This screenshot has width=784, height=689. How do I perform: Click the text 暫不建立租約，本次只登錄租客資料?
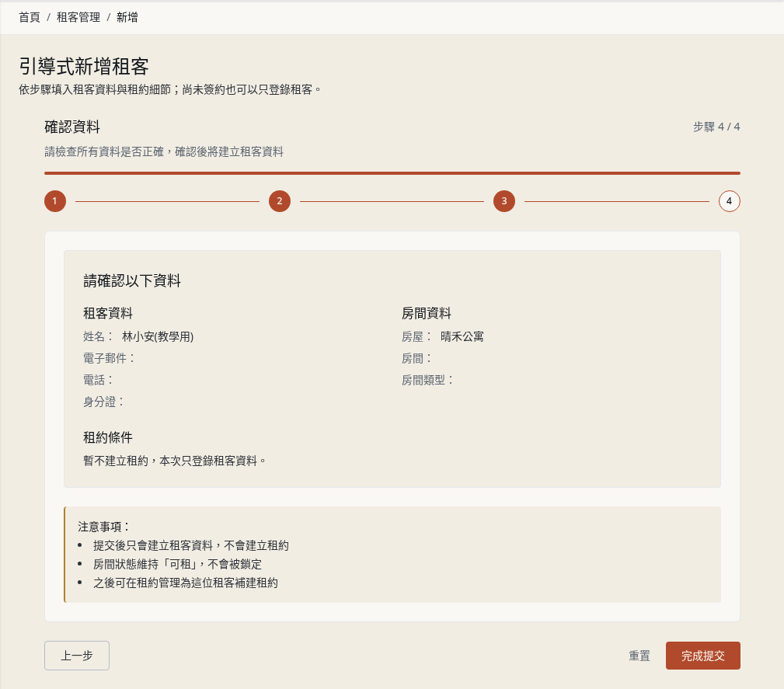pyautogui.click(x=173, y=461)
